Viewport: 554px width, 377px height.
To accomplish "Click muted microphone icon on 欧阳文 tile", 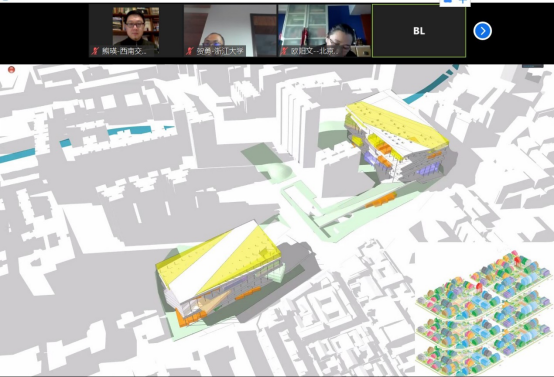I will tap(284, 51).
